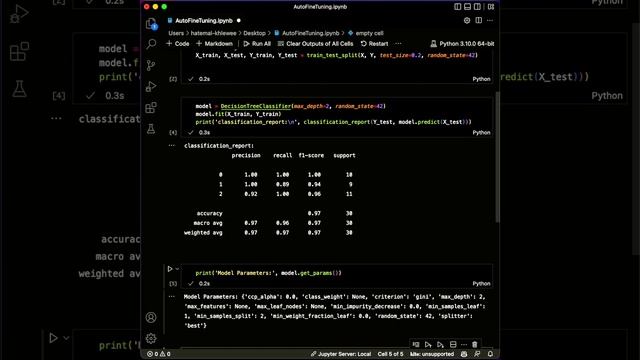Viewport: 640px width, 360px height.
Task: Run the get_params cell play button
Action: [170, 269]
